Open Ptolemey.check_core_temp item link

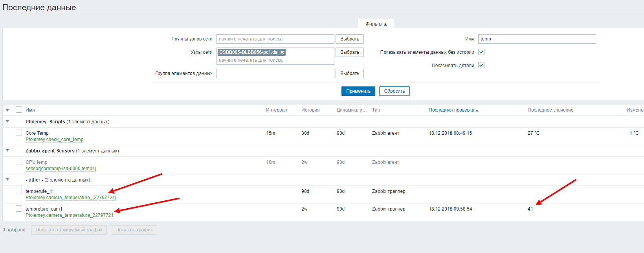(x=55, y=139)
